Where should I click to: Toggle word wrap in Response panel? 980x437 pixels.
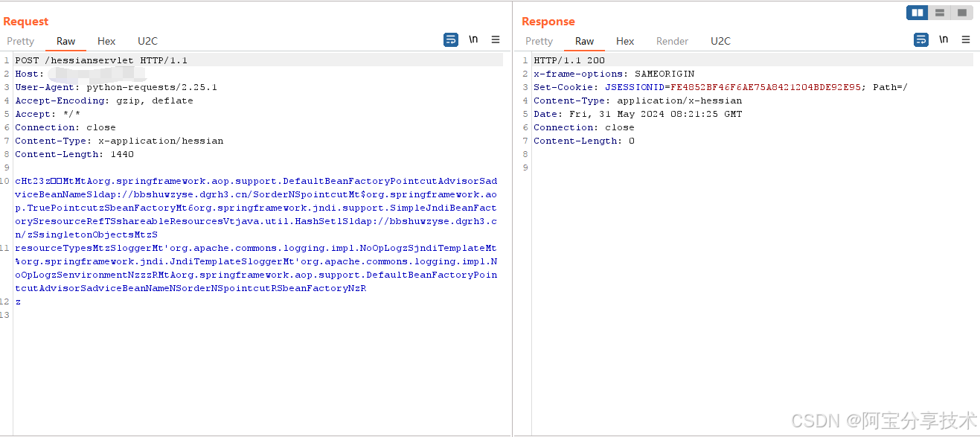click(921, 40)
